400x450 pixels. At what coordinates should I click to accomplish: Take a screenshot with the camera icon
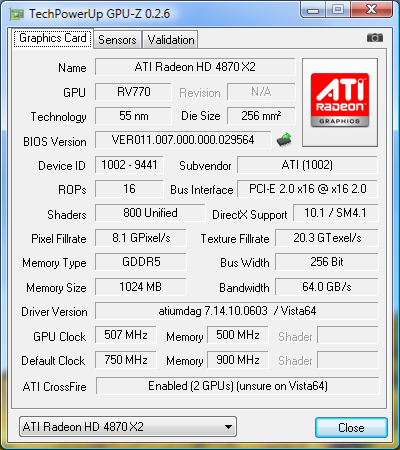[375, 38]
